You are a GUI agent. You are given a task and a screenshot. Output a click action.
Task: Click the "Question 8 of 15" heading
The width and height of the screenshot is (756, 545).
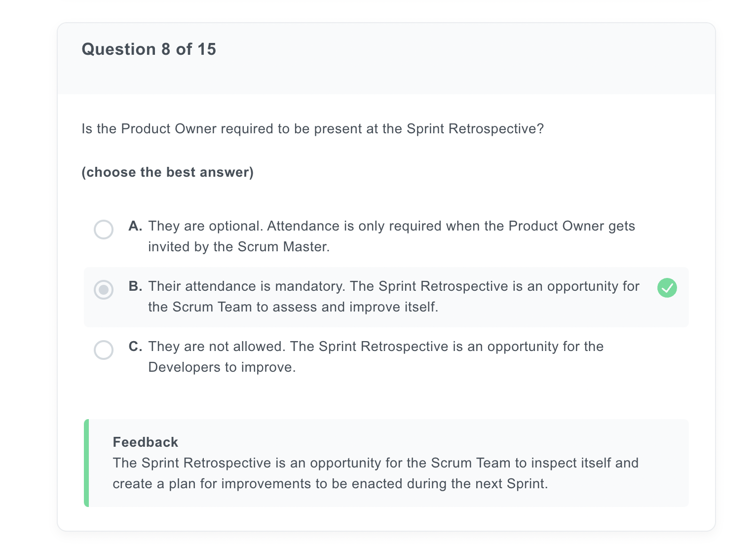[149, 49]
